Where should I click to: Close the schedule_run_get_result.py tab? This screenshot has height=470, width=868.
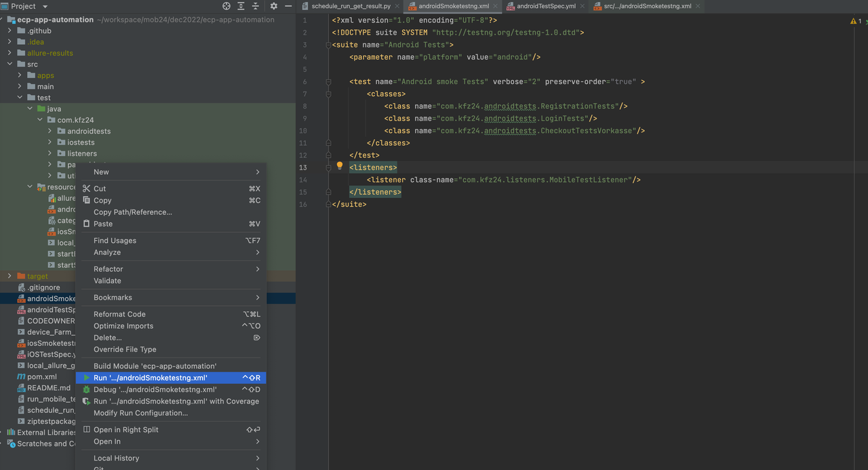click(x=397, y=6)
